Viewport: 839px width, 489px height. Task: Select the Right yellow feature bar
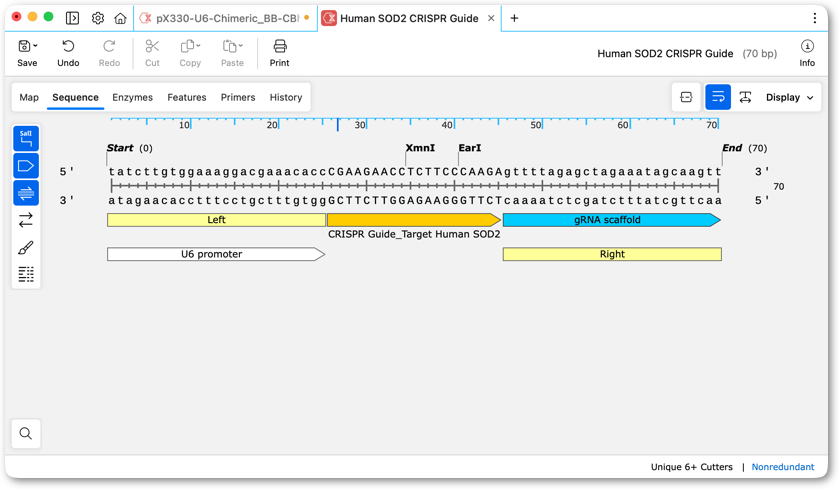tap(612, 254)
